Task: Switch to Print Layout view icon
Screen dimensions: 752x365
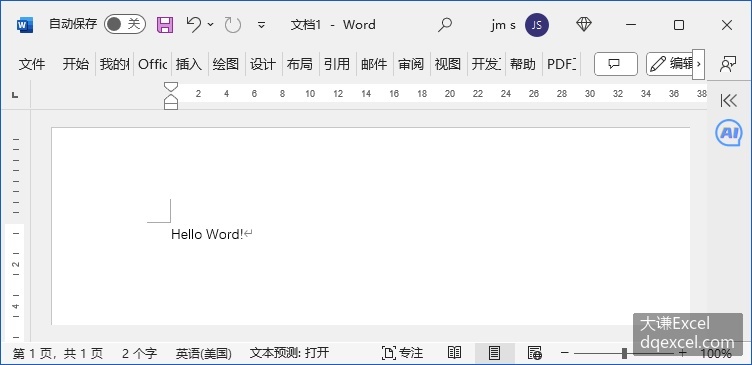Action: (494, 353)
